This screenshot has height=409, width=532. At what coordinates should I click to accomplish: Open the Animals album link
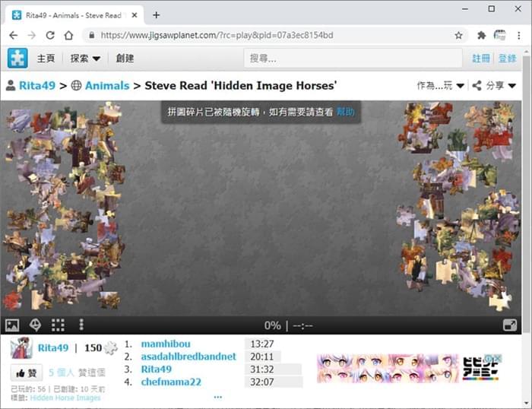[107, 86]
